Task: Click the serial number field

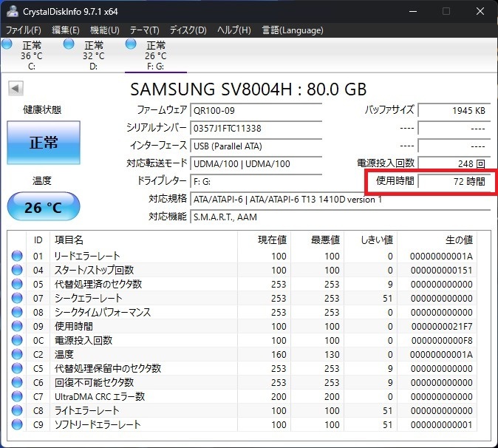Action: click(256, 128)
